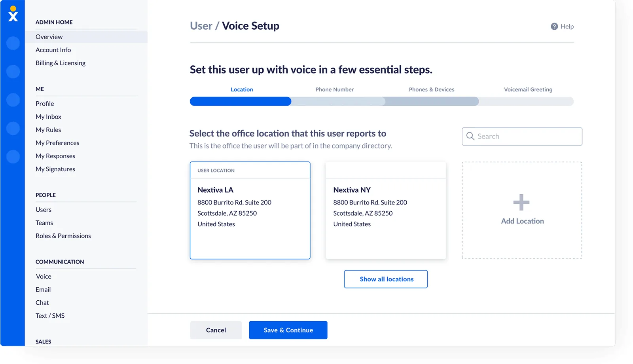Click the Help question mark icon
This screenshot has height=364, width=633.
[x=554, y=27]
